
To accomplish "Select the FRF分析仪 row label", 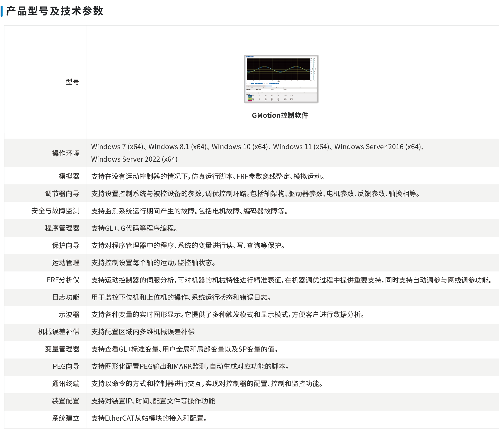I will pyautogui.click(x=63, y=280).
